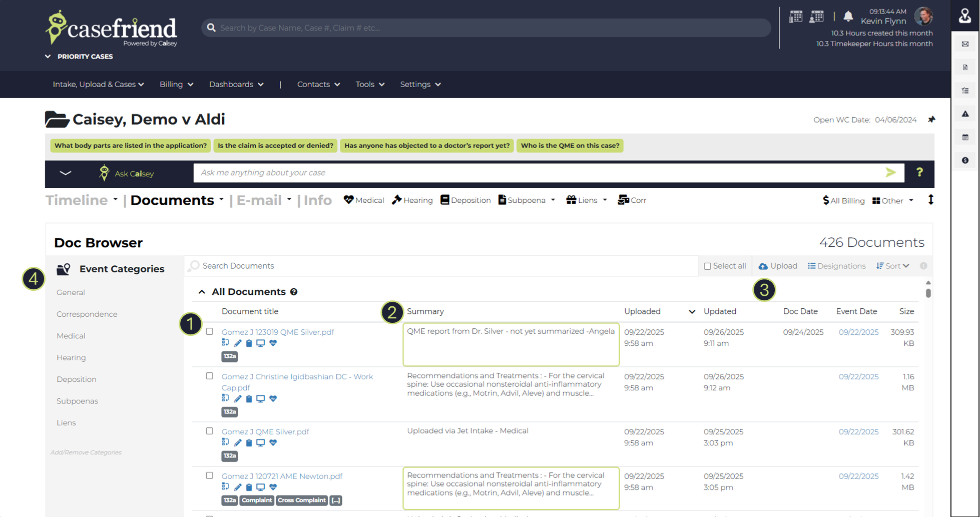Click the green send arrow in Ask Caisey

click(x=890, y=173)
